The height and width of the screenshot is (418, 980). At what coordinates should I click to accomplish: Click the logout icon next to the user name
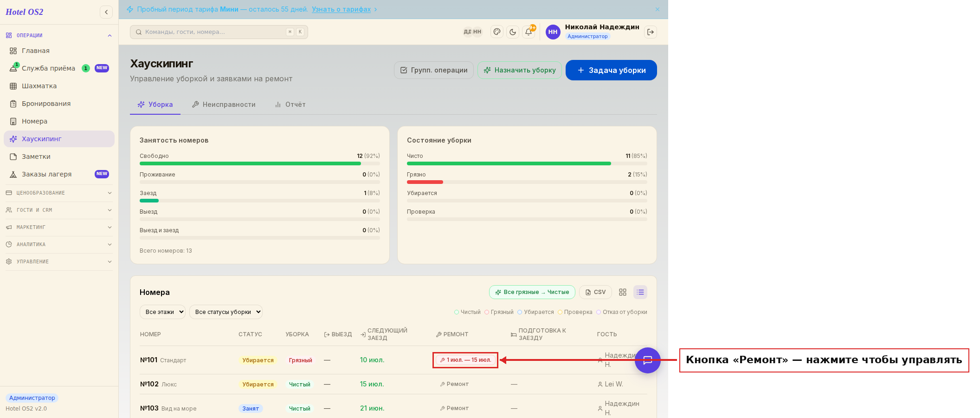(651, 32)
